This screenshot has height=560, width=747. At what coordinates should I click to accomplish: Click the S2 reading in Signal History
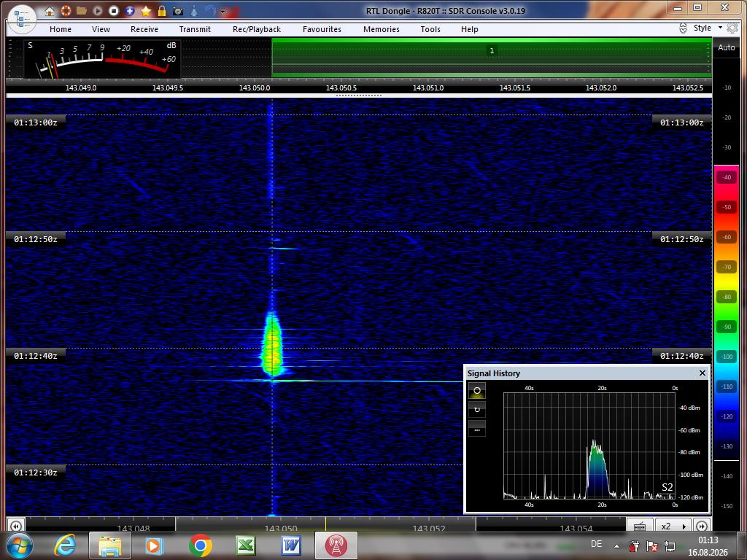pos(667,487)
